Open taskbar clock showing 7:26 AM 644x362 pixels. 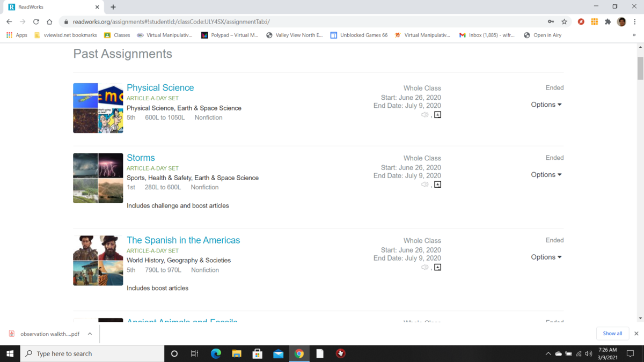[608, 353]
